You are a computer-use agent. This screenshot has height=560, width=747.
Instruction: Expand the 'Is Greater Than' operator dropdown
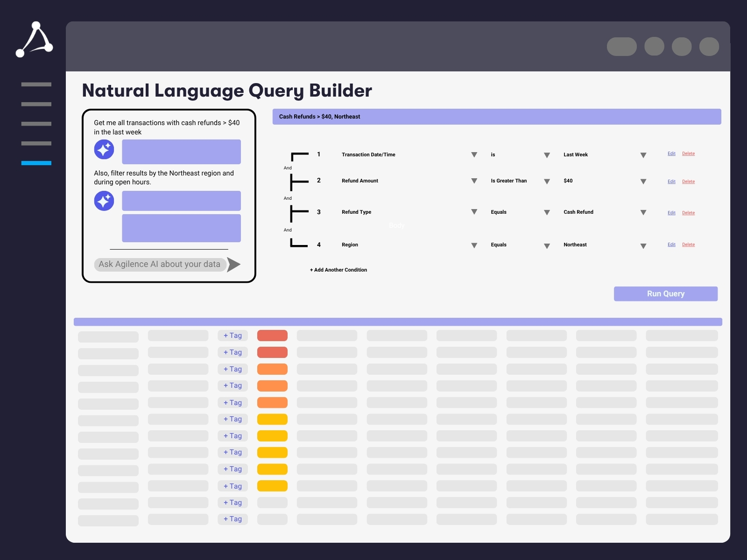tap(547, 182)
